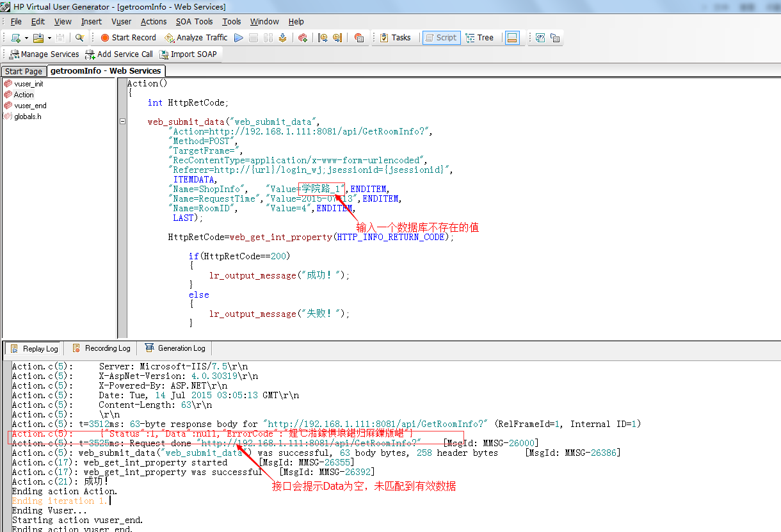The height and width of the screenshot is (532, 781).
Task: Collapse the web_submit_data code block
Action: [x=122, y=122]
